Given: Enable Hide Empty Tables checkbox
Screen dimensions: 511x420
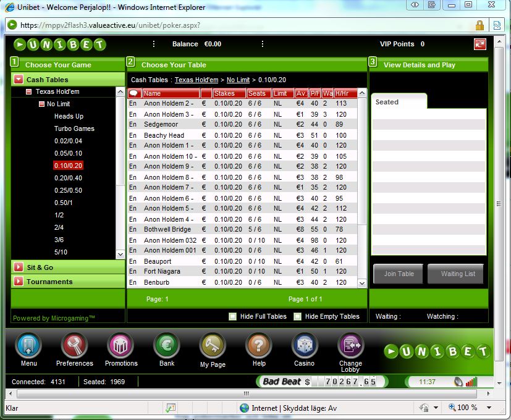Looking at the screenshot, I should [297, 316].
